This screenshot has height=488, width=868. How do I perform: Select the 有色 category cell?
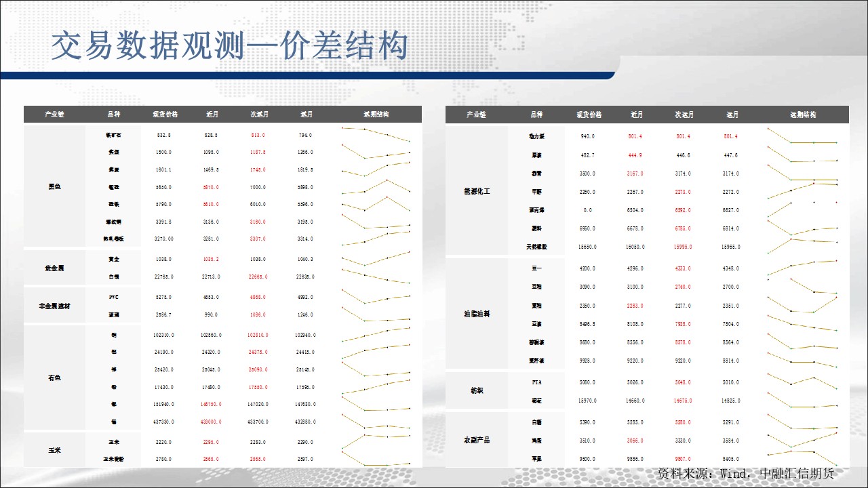coord(54,378)
